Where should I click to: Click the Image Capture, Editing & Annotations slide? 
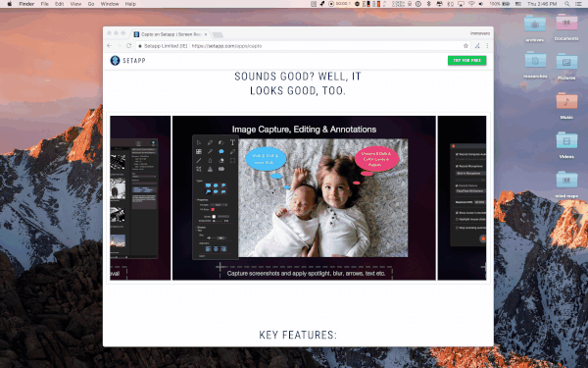(x=304, y=198)
